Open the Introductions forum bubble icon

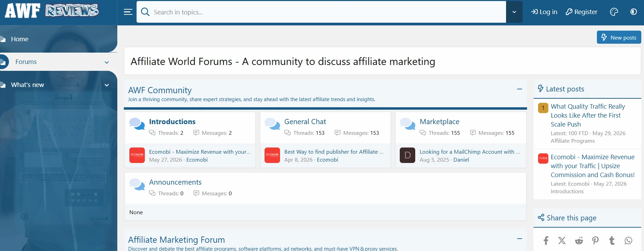coord(137,124)
